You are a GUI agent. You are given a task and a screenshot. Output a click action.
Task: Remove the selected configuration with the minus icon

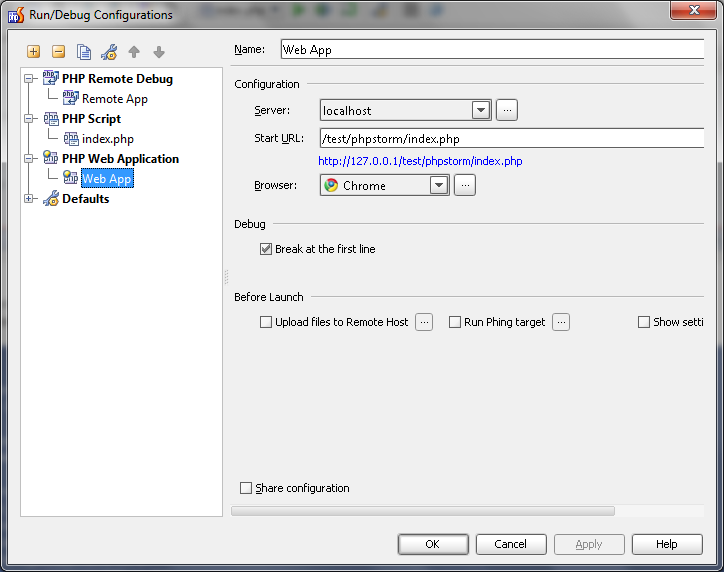[59, 51]
